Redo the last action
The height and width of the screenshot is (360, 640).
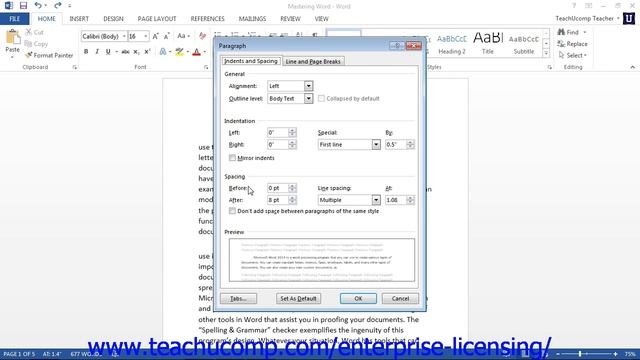click(x=58, y=6)
